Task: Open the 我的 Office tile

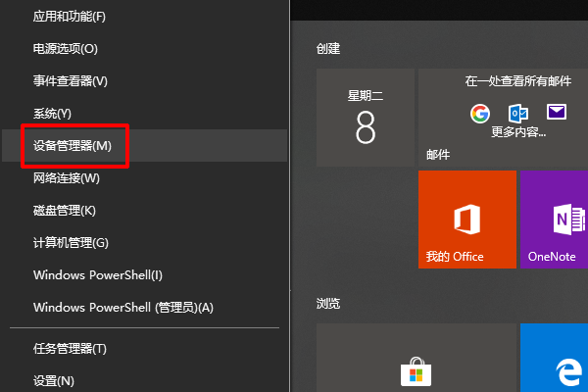Action: (x=466, y=219)
